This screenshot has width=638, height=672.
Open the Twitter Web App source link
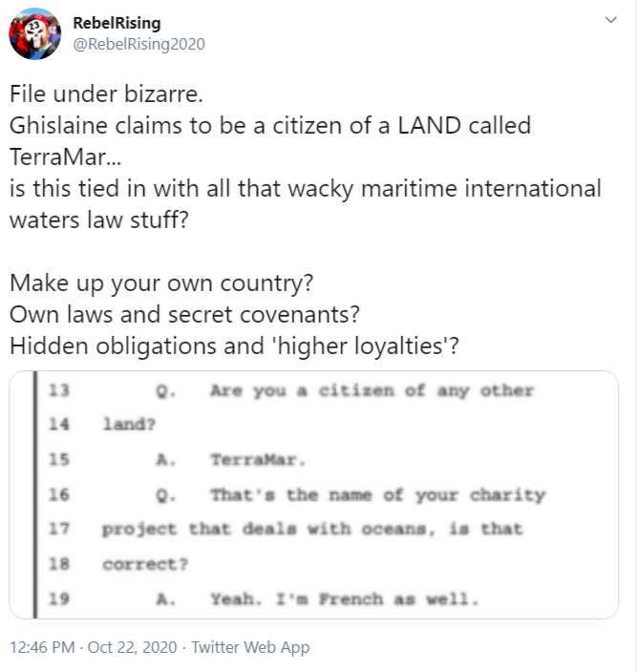point(250,647)
